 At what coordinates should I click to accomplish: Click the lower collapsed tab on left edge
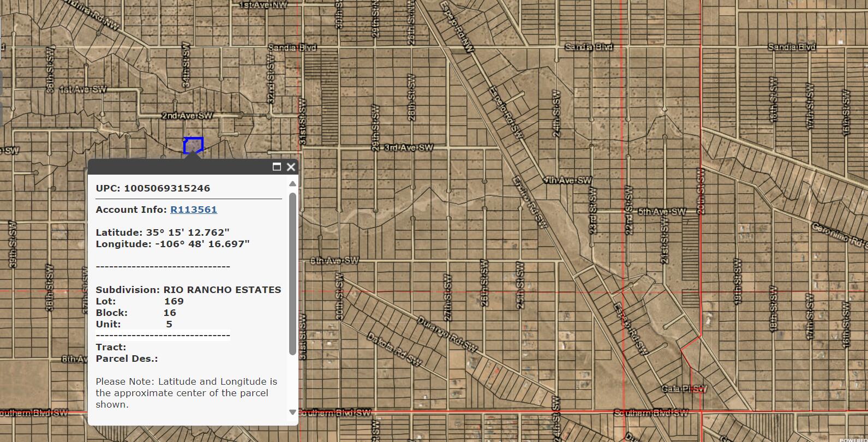1,114
